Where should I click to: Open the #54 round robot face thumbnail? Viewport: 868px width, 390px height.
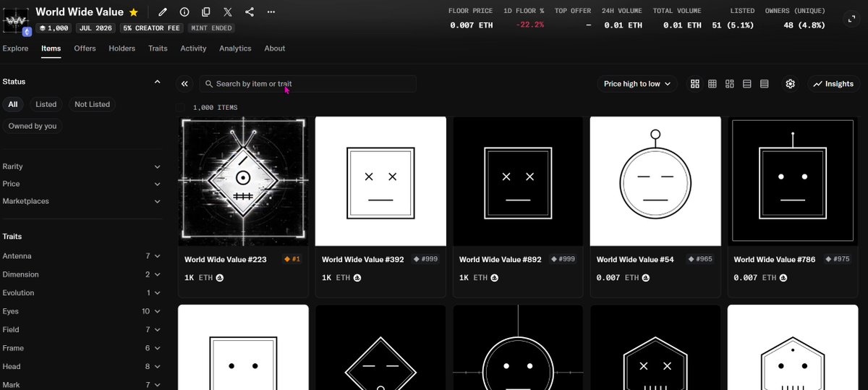655,182
